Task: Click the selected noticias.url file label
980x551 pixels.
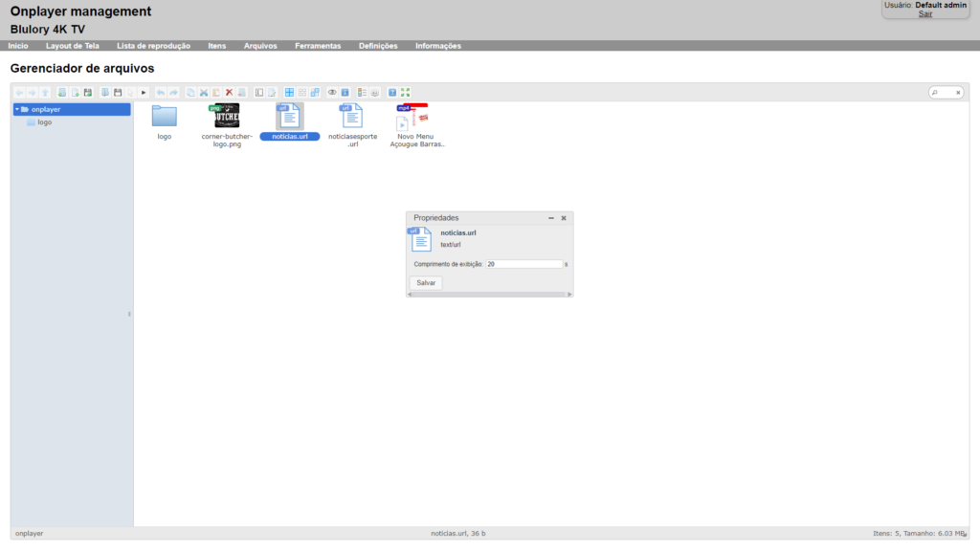Action: click(x=290, y=136)
